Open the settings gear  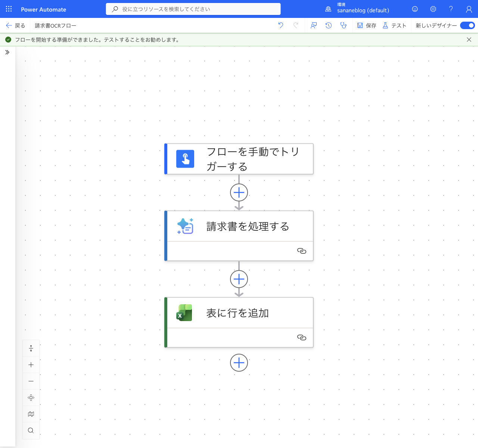point(433,9)
